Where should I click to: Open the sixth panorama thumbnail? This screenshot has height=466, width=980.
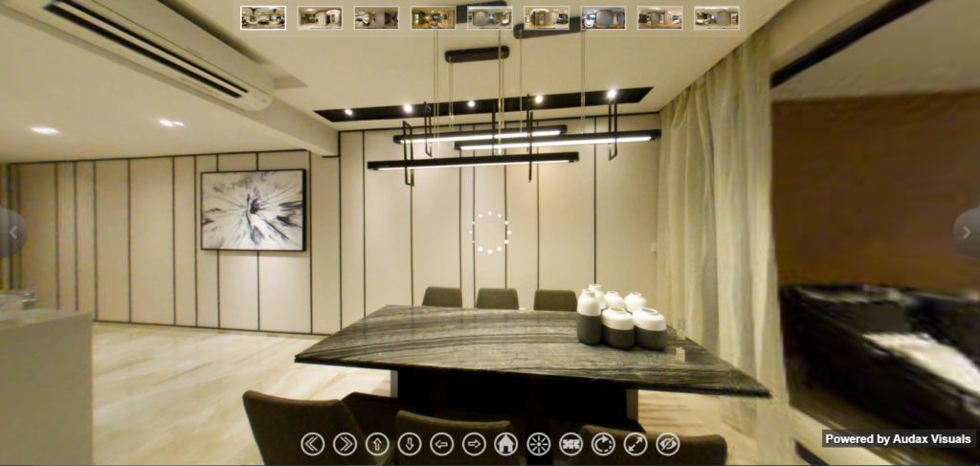coord(546,17)
